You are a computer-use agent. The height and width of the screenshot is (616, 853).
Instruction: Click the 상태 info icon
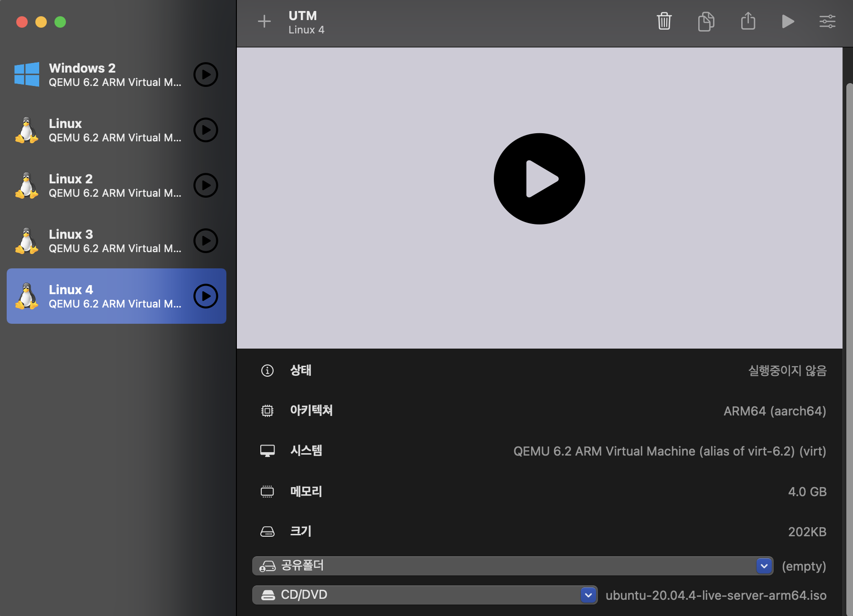[x=267, y=371]
